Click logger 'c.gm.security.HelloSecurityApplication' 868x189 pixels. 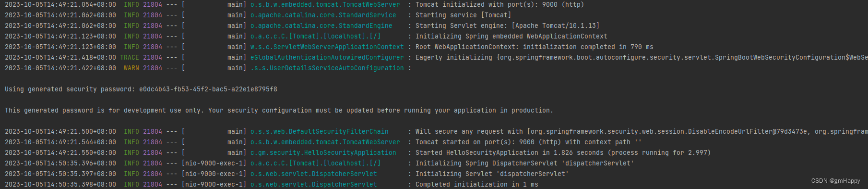pyautogui.click(x=323, y=153)
